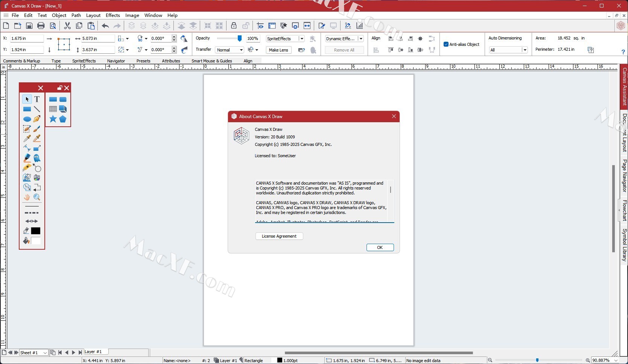
Task: Choose the Pentagon polygon shape
Action: tap(63, 119)
